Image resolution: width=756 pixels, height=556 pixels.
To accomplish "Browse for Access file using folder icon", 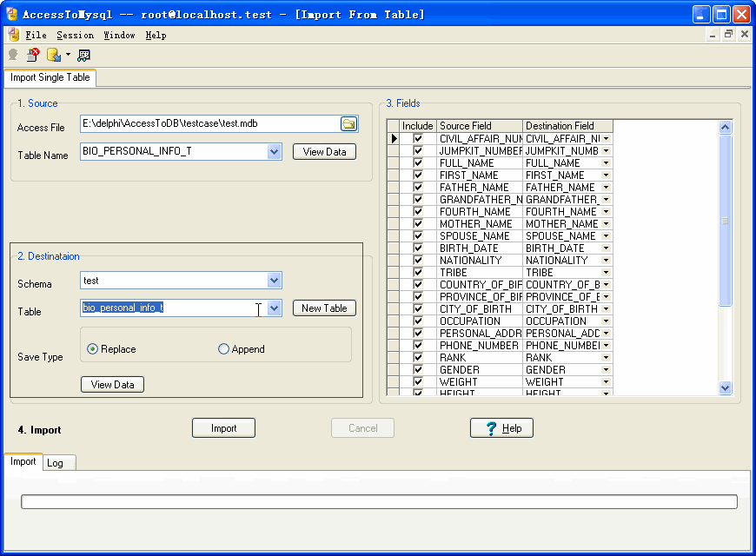I will (348, 124).
